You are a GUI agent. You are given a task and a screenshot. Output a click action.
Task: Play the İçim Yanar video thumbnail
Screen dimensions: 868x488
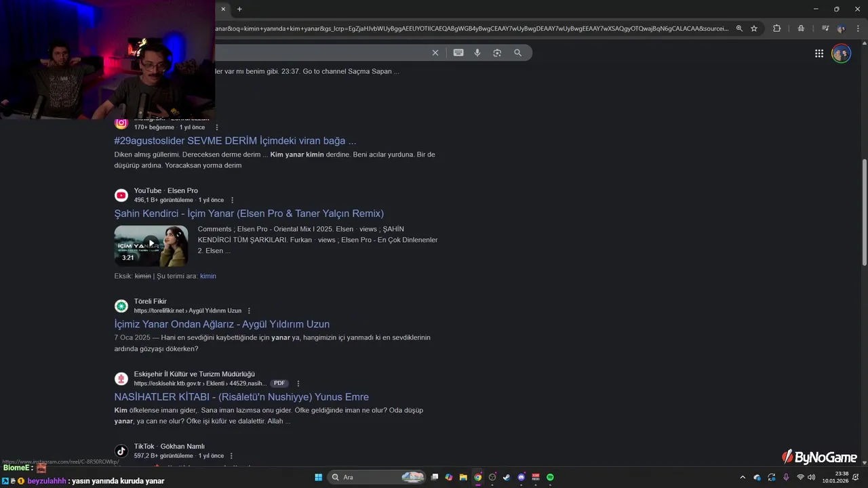151,245
